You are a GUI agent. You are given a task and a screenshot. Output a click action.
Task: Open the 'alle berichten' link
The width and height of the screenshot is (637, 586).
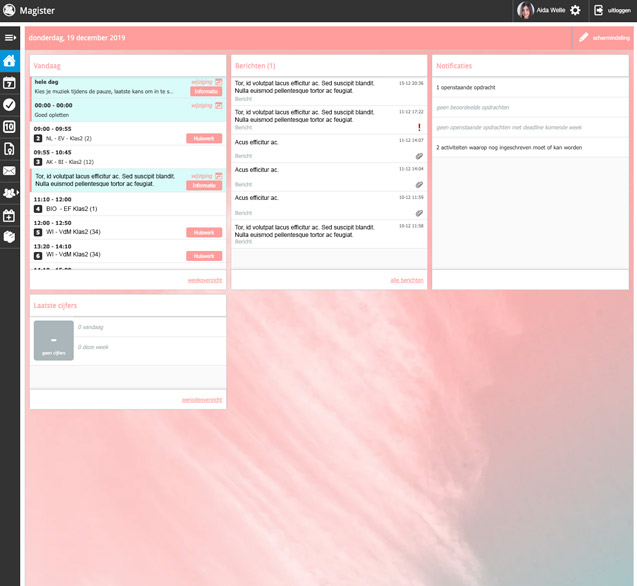[407, 280]
